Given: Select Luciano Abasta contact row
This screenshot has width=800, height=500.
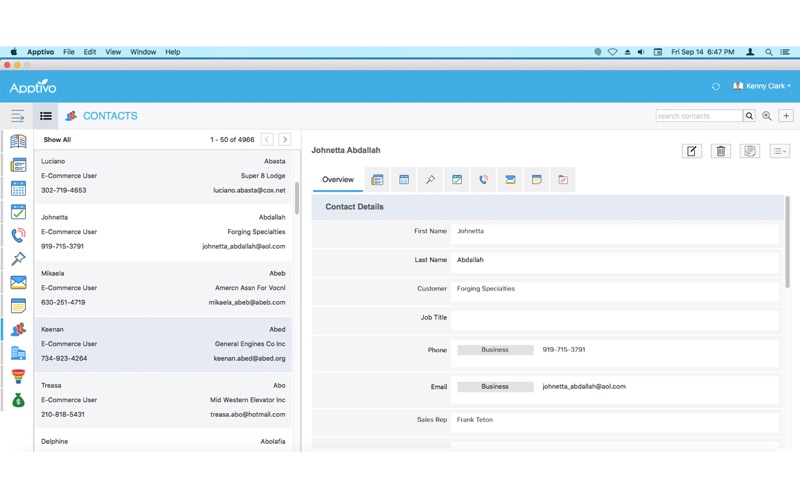Looking at the screenshot, I should [x=163, y=176].
